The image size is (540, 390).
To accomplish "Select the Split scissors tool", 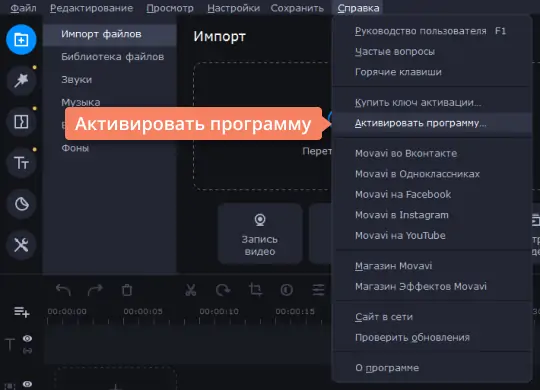I will (190, 290).
